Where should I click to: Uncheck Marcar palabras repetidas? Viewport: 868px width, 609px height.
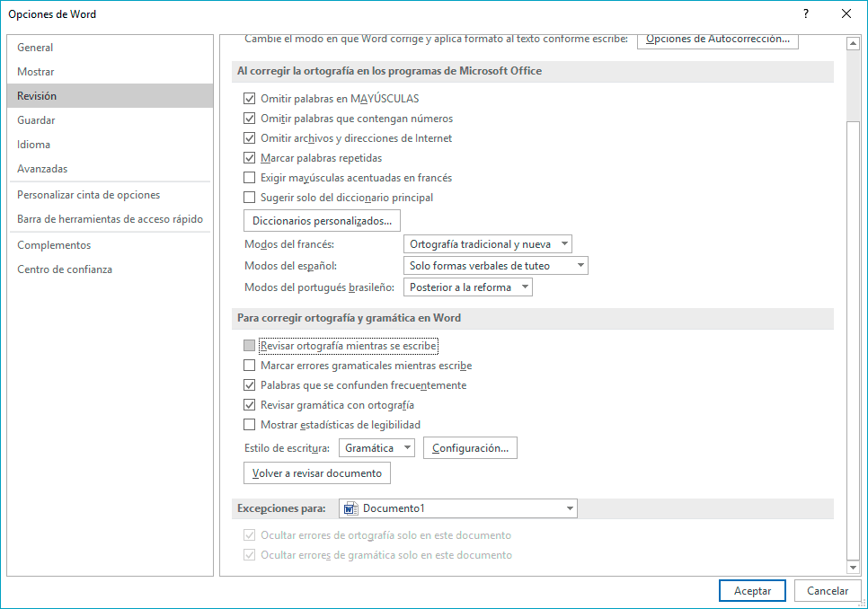(250, 158)
